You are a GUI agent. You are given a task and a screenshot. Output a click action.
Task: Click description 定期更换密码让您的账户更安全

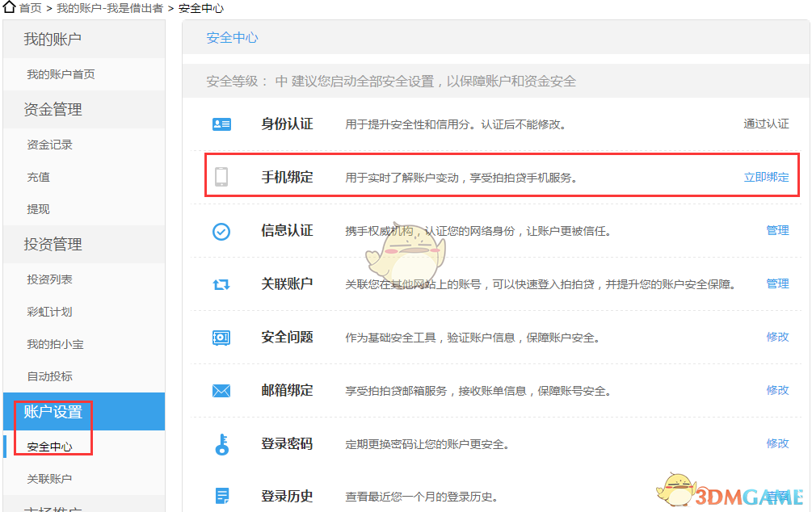427,444
